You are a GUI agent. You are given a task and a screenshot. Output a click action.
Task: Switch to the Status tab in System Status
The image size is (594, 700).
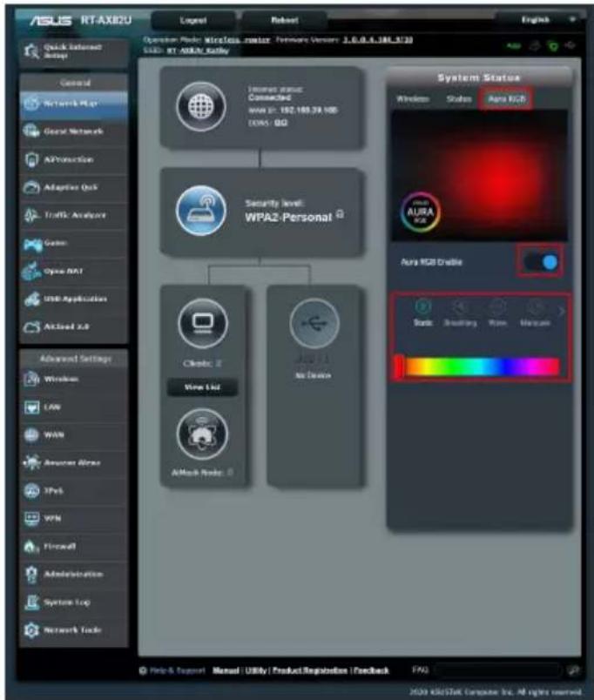(x=459, y=99)
